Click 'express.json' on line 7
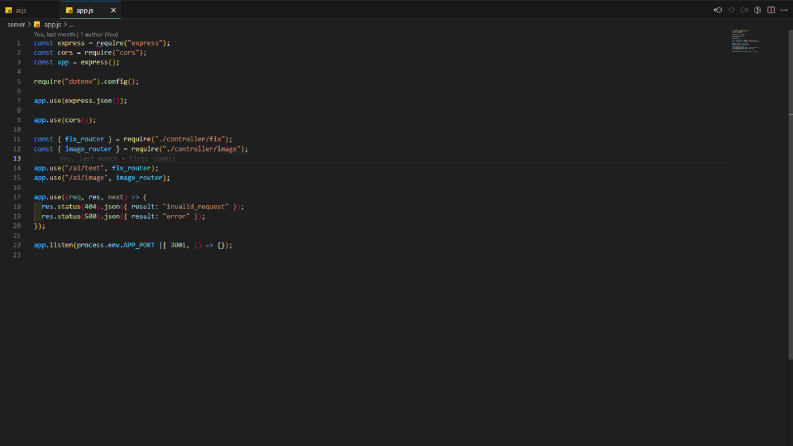 89,101
